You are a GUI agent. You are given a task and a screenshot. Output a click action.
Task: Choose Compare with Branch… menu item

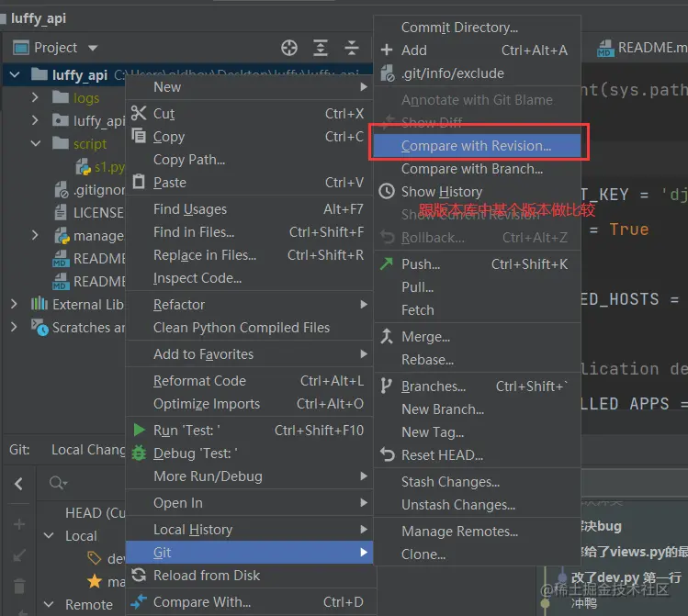click(478, 168)
